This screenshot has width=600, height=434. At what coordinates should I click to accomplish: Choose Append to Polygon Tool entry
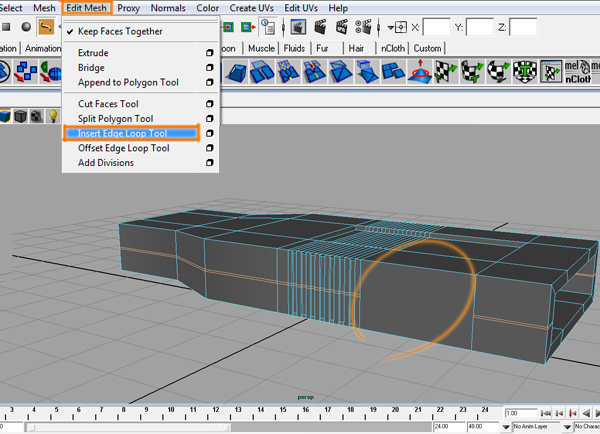pos(128,82)
